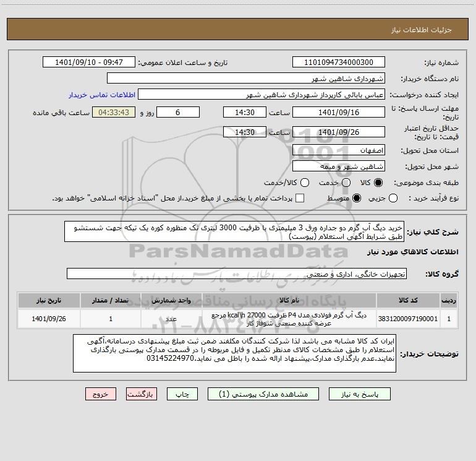Image resolution: width=476 pixels, height=461 pixels.
Task: Click the اطلاعات کالاهای مورد نیاز section heading
Action: click(x=413, y=252)
